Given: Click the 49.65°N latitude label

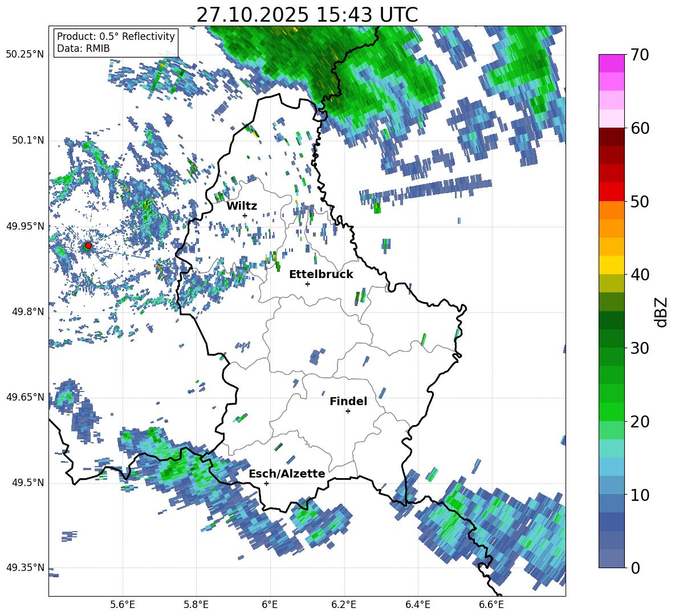Looking at the screenshot, I should coord(25,397).
